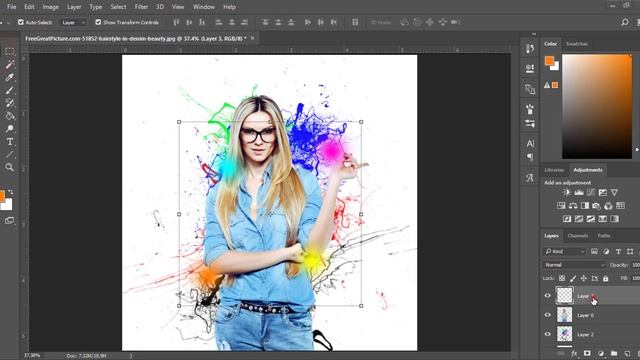Select the Rectangular Marquee tool

[x=9, y=51]
